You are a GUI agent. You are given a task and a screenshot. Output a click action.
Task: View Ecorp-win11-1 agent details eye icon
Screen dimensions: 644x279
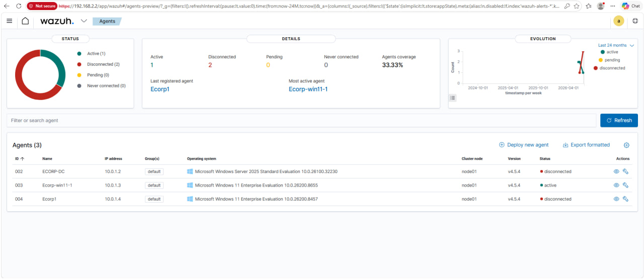616,185
